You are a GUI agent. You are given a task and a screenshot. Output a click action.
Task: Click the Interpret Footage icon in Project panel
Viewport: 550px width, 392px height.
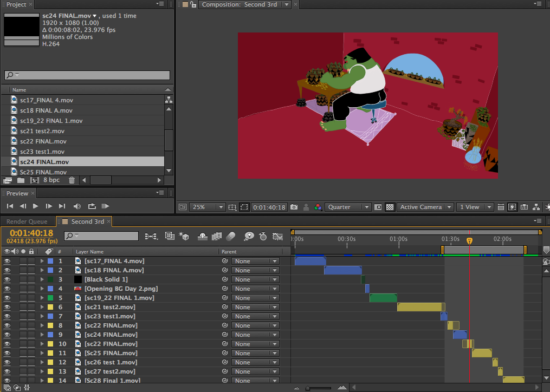click(x=8, y=180)
